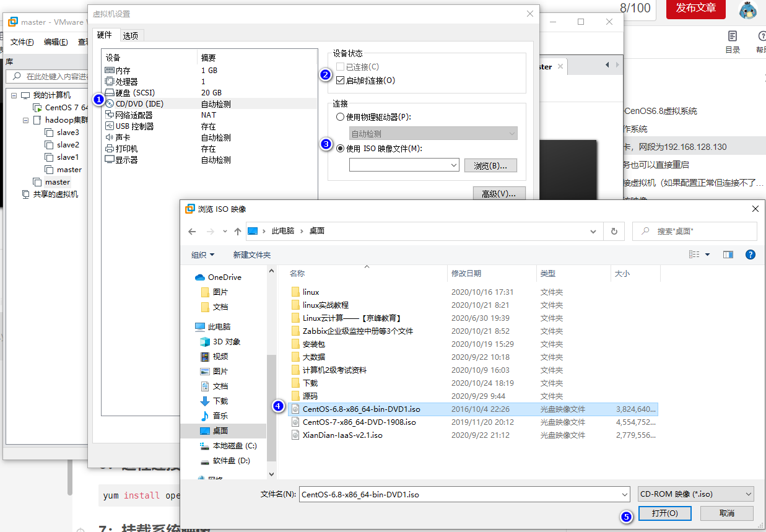Screen dimensions: 766x532
Task: Open the recent locations dropdown arrow
Action: (x=224, y=231)
